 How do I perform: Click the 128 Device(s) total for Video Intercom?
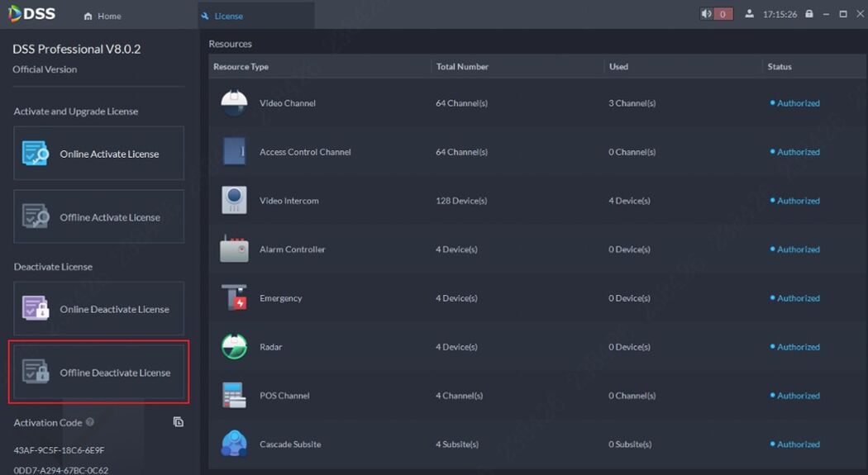tap(461, 200)
